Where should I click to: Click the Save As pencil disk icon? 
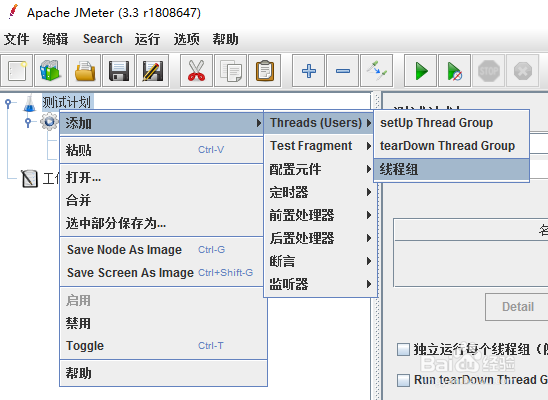(x=153, y=71)
